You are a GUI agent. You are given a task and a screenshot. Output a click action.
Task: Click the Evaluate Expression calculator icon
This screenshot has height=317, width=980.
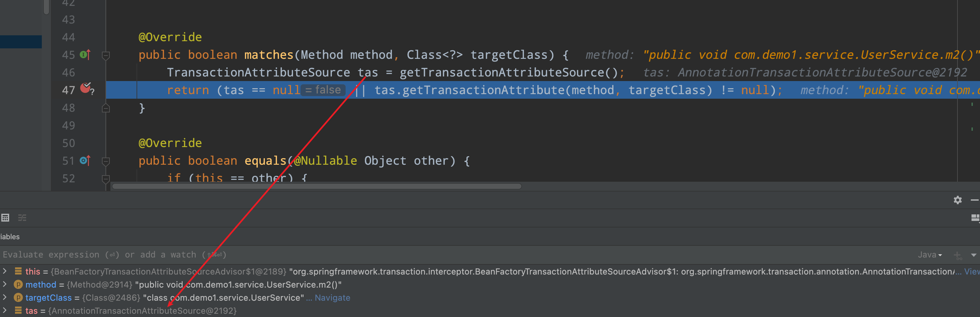(x=5, y=218)
